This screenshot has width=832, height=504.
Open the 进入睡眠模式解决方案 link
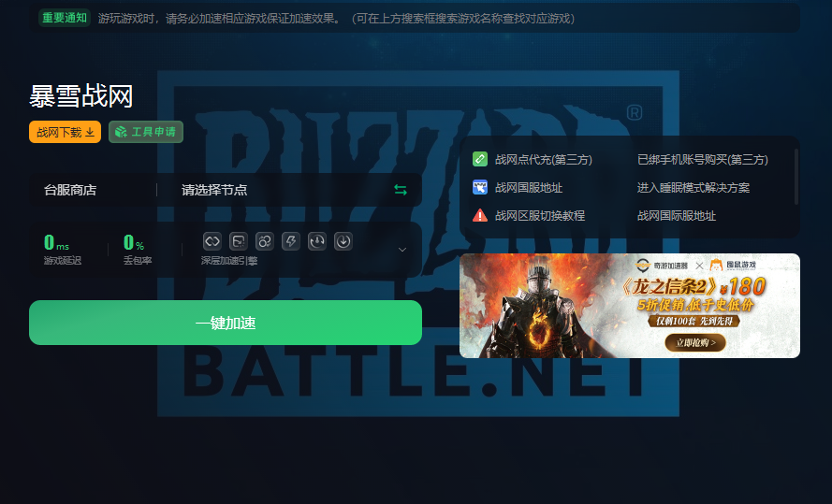click(x=693, y=187)
